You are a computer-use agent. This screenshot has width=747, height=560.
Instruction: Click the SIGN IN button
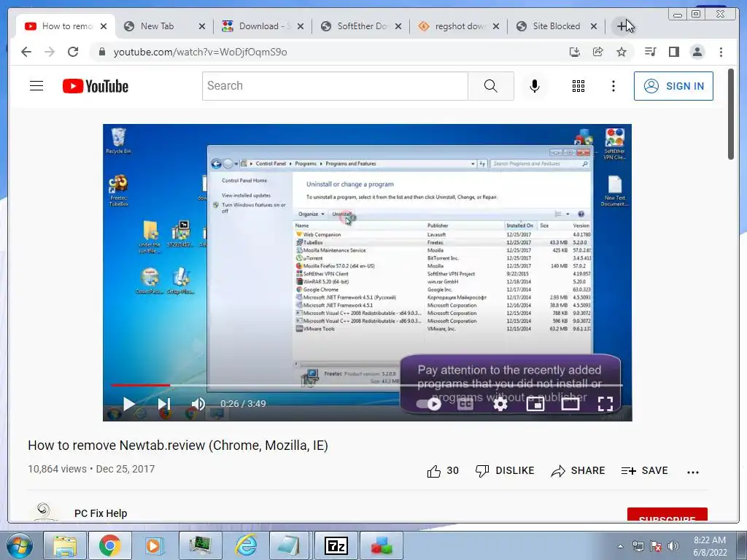click(673, 86)
